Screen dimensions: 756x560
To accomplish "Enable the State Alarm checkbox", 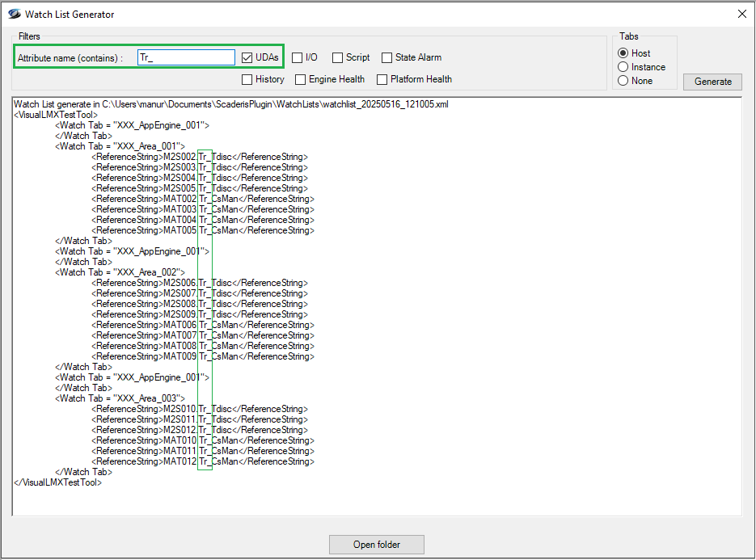I will point(387,58).
